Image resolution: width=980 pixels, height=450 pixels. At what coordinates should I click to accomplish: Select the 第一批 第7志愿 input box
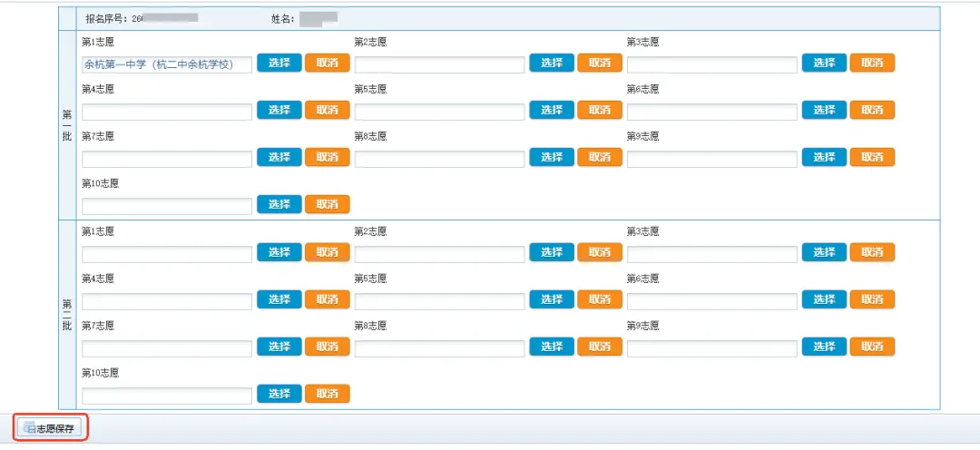(167, 159)
